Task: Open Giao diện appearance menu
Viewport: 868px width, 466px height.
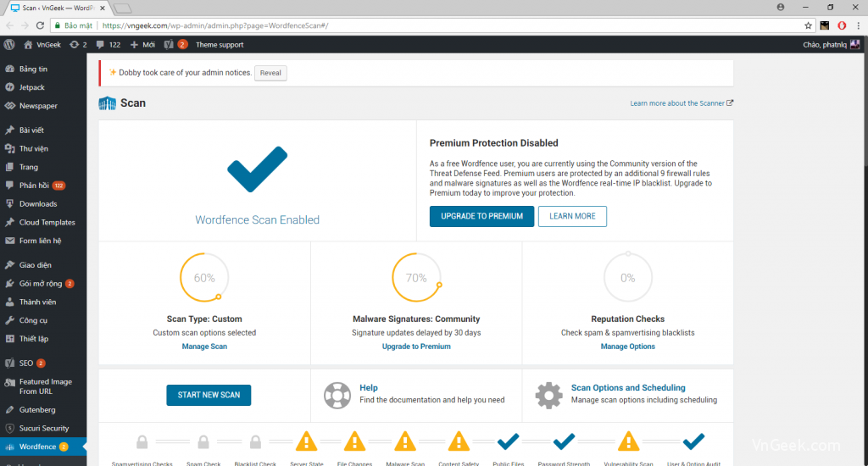Action: 43,265
